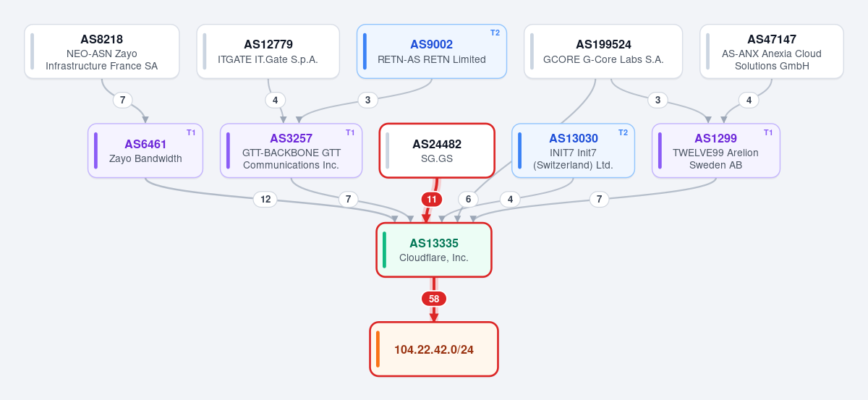Open the AS13335 Cloudflare node

(434, 250)
